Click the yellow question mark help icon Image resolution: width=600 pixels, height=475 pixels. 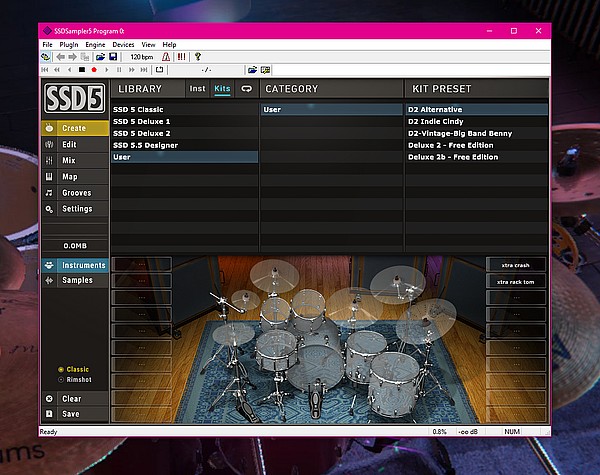[198, 57]
